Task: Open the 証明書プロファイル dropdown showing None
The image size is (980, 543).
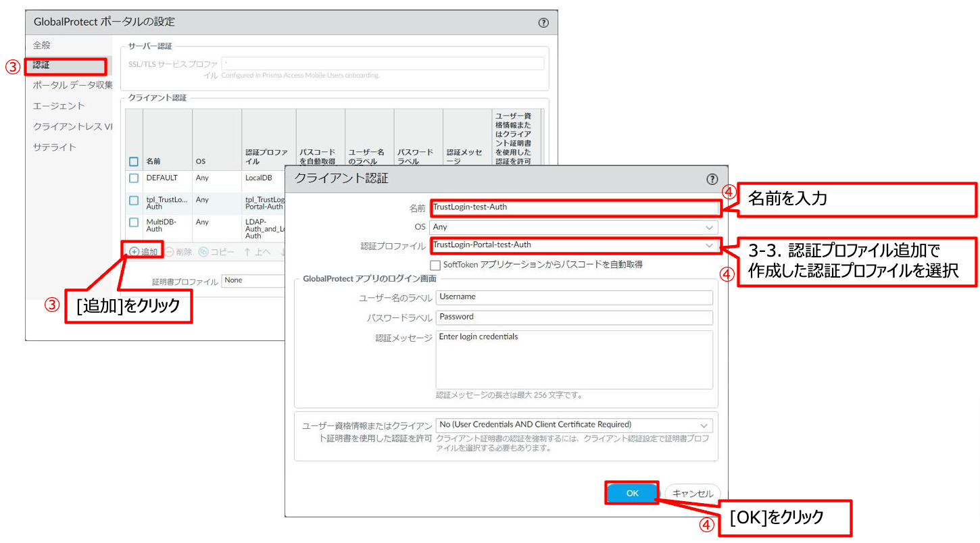Action: tap(253, 280)
